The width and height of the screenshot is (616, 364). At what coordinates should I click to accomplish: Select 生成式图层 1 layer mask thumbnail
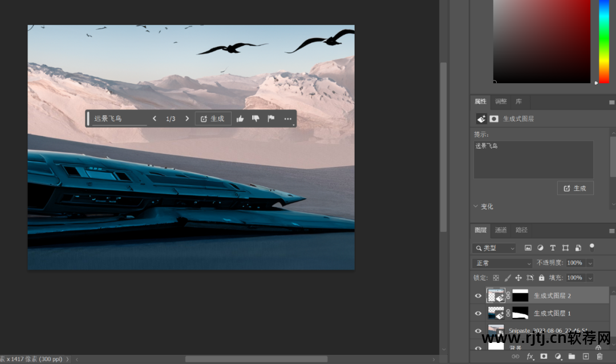[520, 313]
